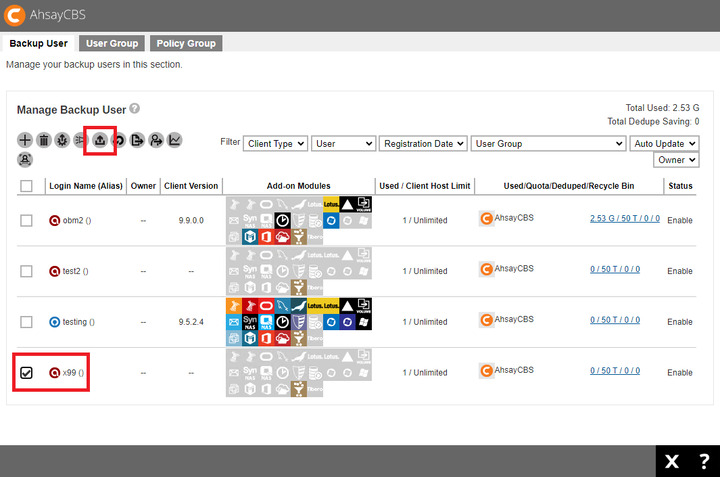The width and height of the screenshot is (720, 477).
Task: Toggle the select-all checkbox in table header
Action: pyautogui.click(x=26, y=186)
